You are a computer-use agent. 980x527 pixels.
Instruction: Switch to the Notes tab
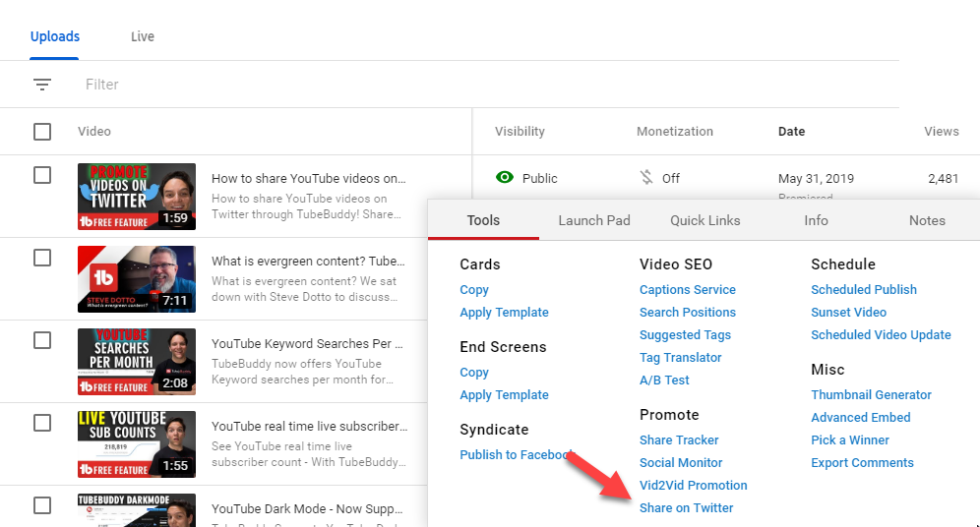pos(926,220)
